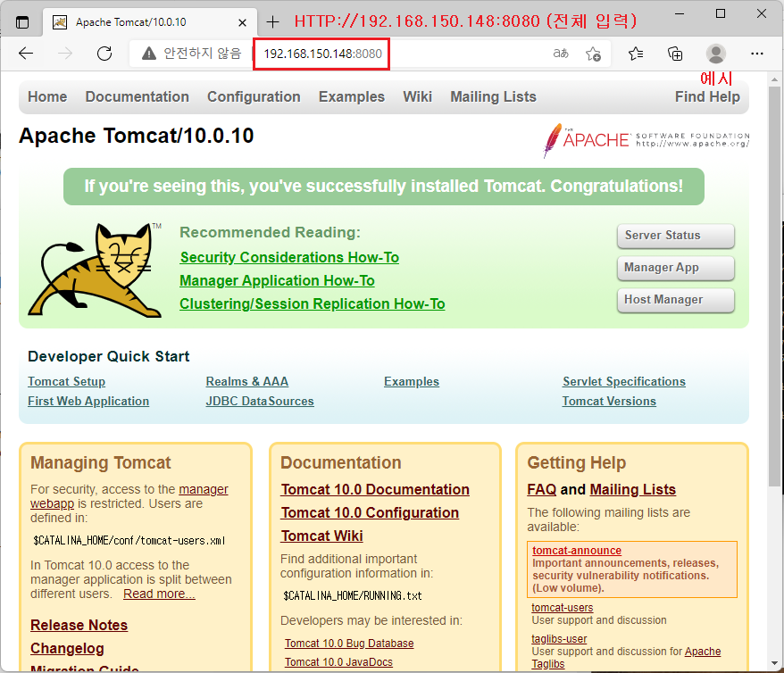Open the profile avatar icon
This screenshot has width=784, height=673.
click(x=715, y=54)
